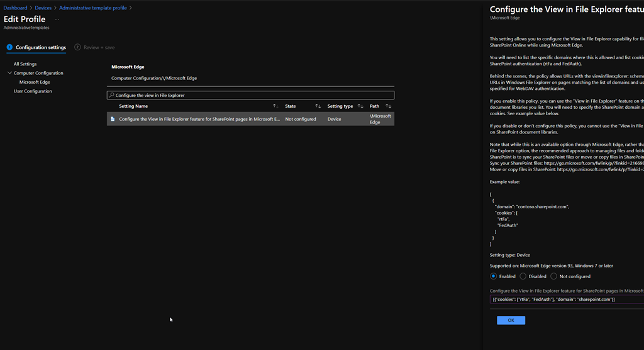Switch to the Configuration settings tab
The height and width of the screenshot is (350, 644).
(40, 47)
